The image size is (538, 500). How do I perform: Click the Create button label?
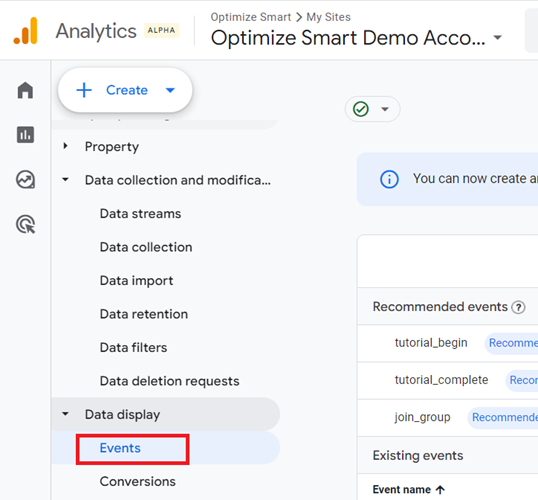coord(127,90)
